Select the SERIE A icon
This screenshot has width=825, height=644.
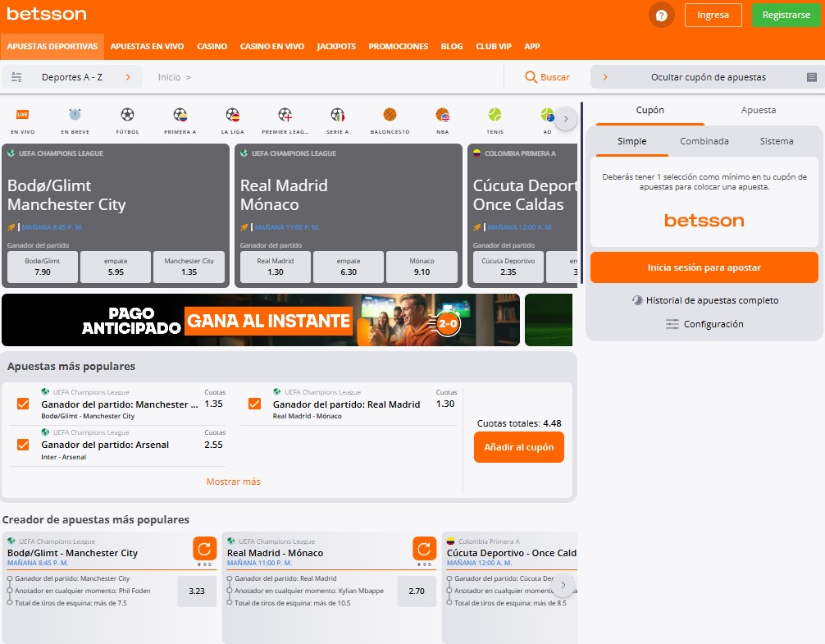pos(337,114)
